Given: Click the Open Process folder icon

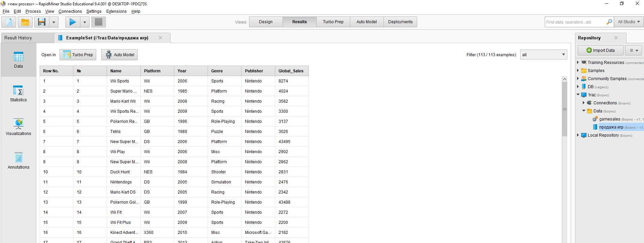Looking at the screenshot, I should coord(25,22).
